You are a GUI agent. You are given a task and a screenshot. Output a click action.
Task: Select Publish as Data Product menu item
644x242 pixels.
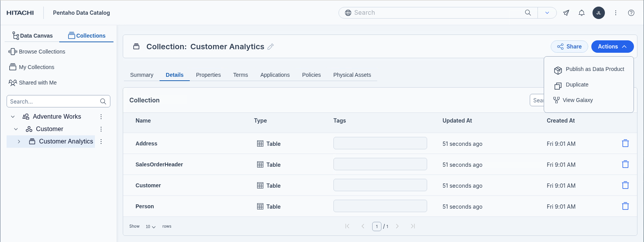click(x=594, y=69)
